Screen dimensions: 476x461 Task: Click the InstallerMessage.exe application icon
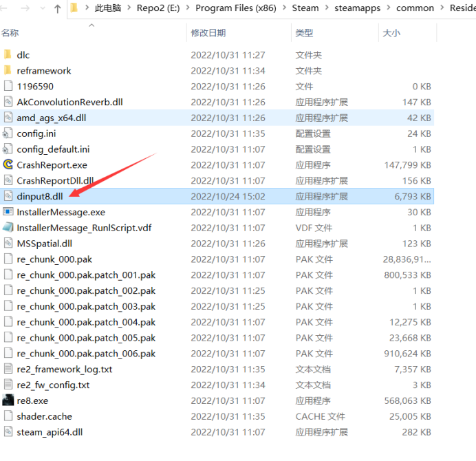(x=8, y=212)
